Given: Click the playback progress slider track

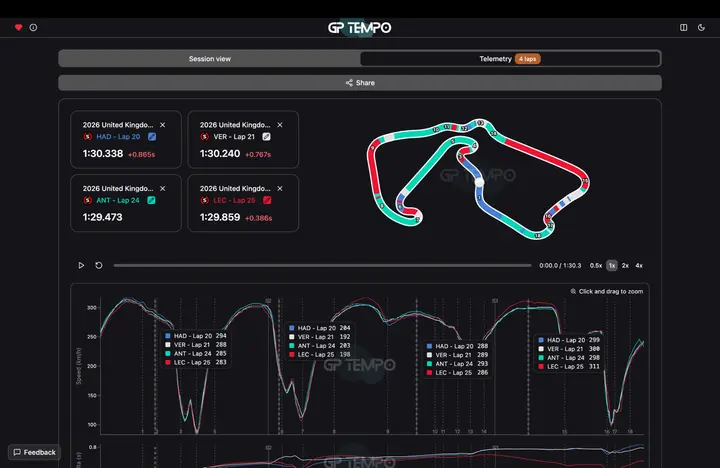Looking at the screenshot, I should [x=322, y=265].
